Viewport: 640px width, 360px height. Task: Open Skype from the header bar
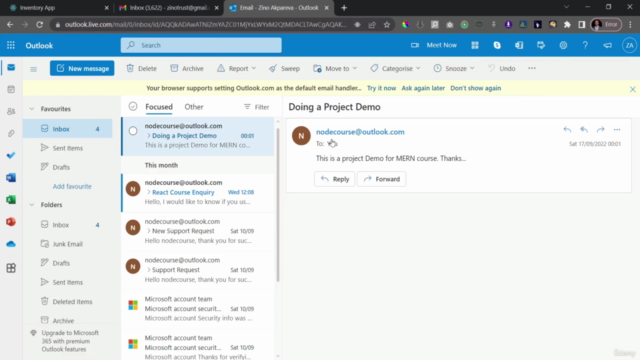(497, 45)
